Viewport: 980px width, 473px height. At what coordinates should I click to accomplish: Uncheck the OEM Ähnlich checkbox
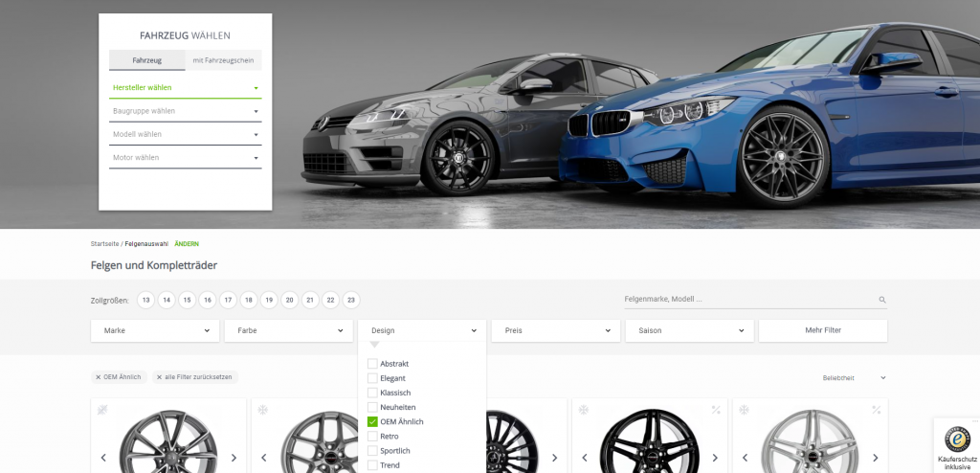pyautogui.click(x=372, y=421)
